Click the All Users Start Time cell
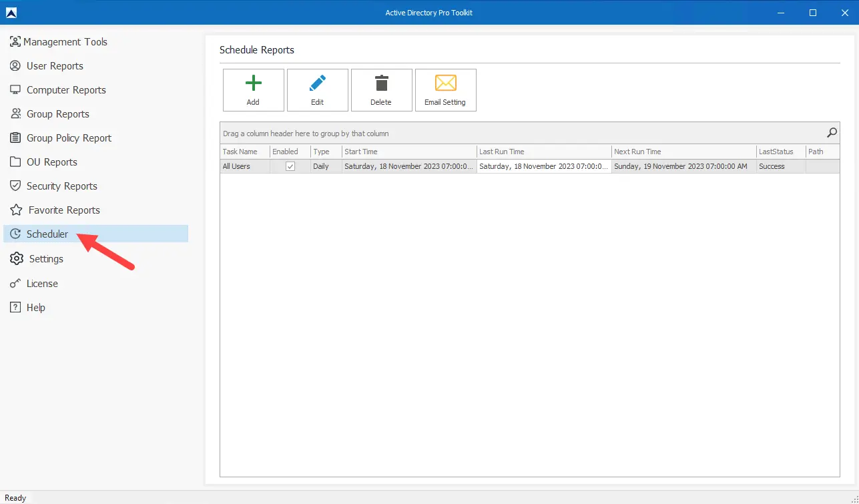The width and height of the screenshot is (859, 504). (409, 166)
